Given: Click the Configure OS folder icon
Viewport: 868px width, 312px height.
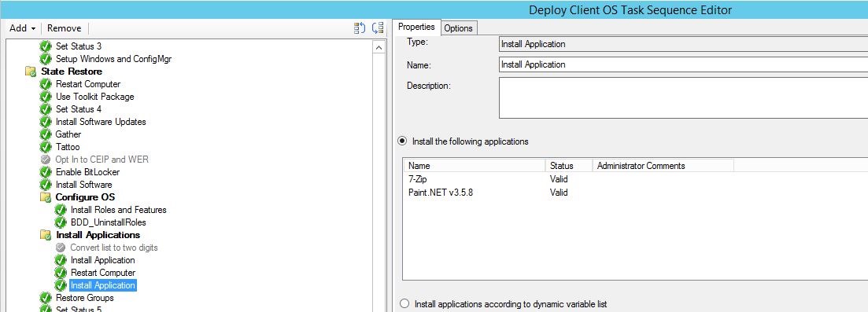Looking at the screenshot, I should tap(46, 197).
